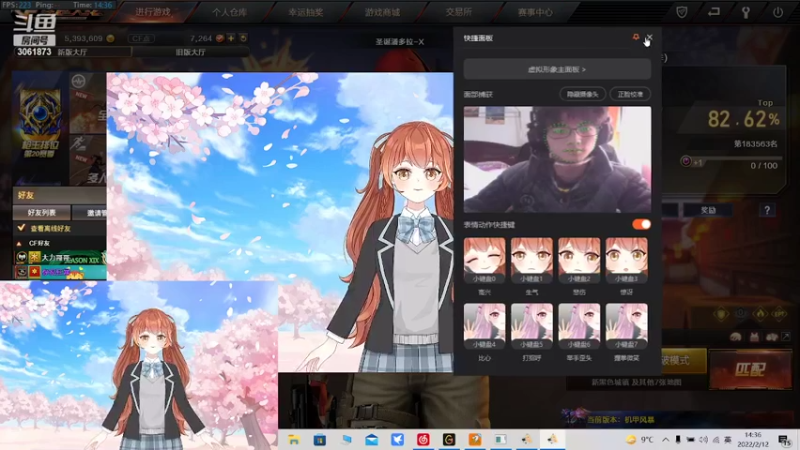Open the 个人仓库 tab

(x=229, y=12)
